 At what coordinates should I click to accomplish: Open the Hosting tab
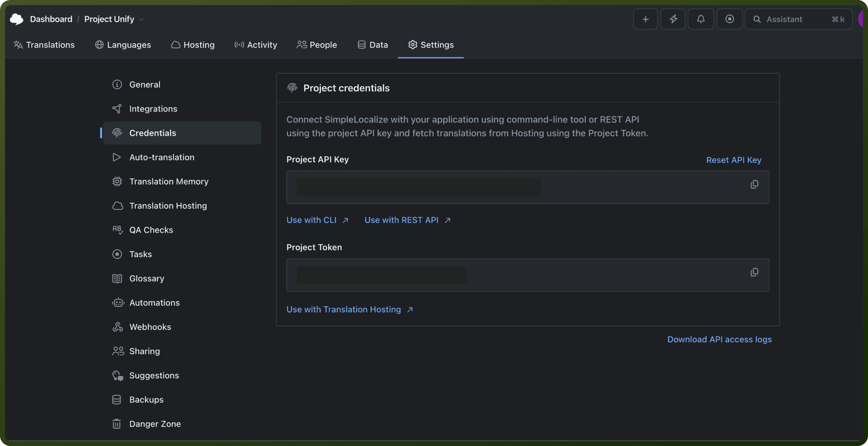pyautogui.click(x=193, y=45)
